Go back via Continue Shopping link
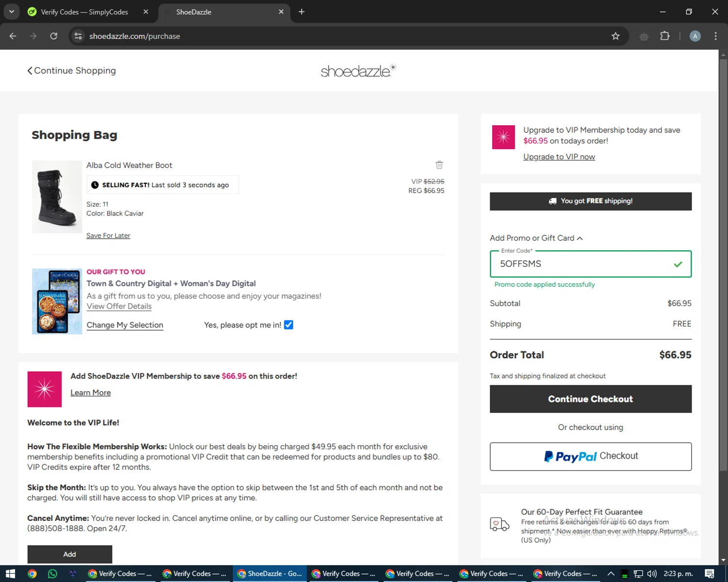This screenshot has width=728, height=582. tap(71, 71)
